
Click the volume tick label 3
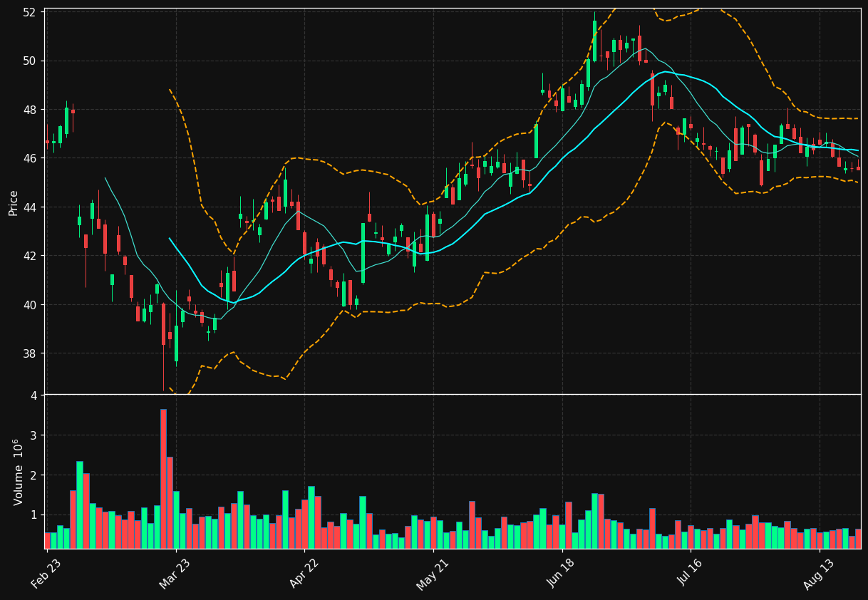coord(34,435)
